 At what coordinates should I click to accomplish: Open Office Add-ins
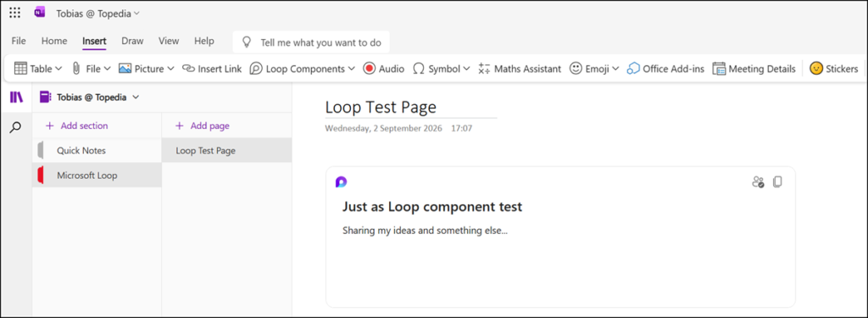tap(665, 69)
